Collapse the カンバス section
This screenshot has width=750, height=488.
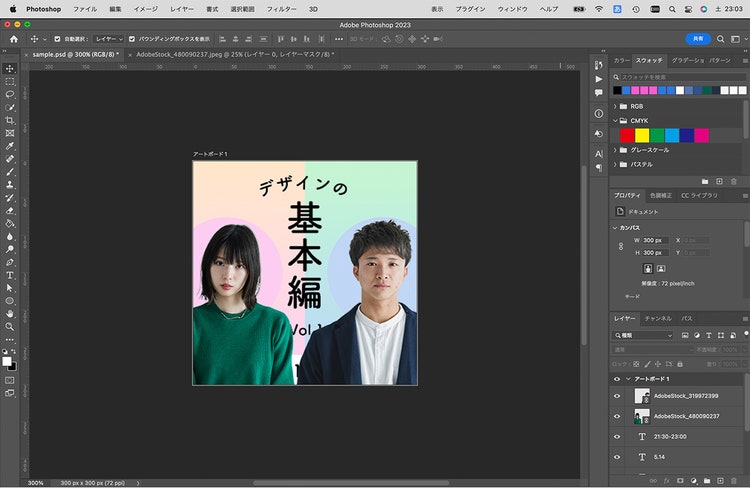pyautogui.click(x=615, y=228)
